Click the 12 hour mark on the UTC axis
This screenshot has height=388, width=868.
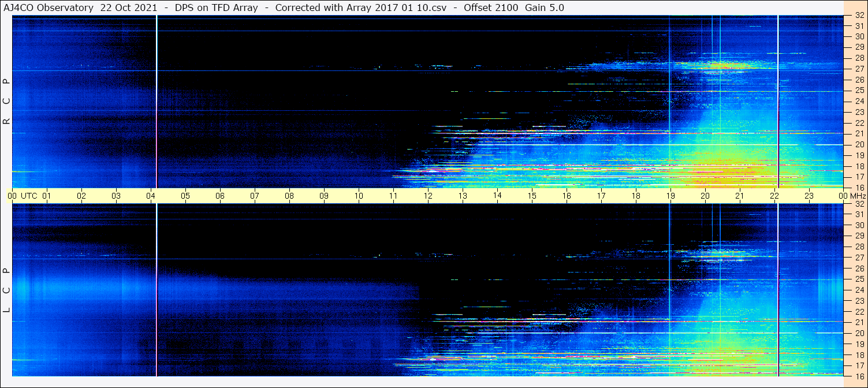pyautogui.click(x=428, y=196)
